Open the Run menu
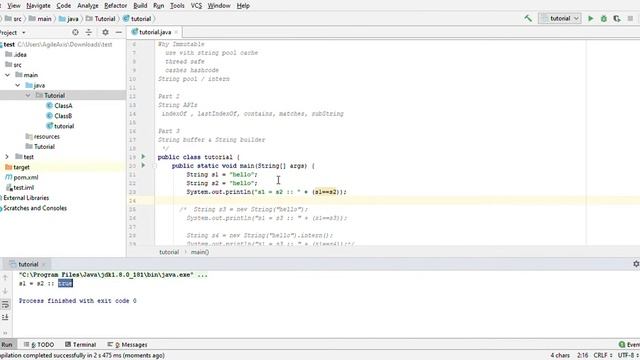 158,6
